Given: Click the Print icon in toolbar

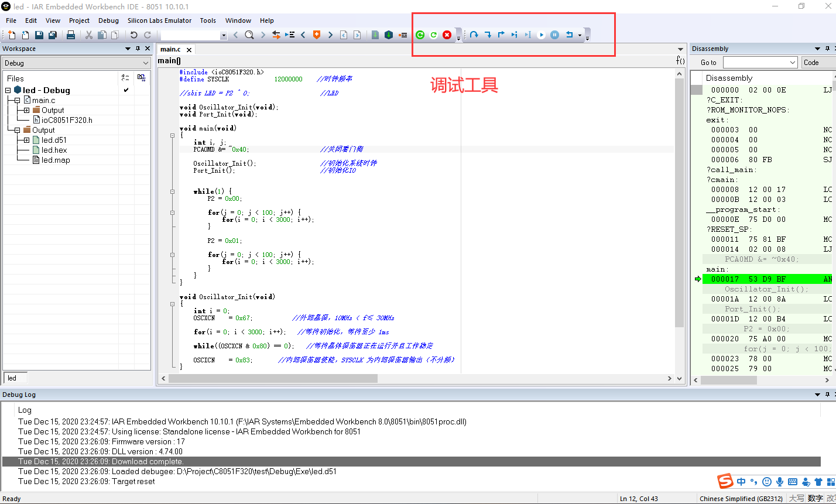Looking at the screenshot, I should pyautogui.click(x=71, y=35).
